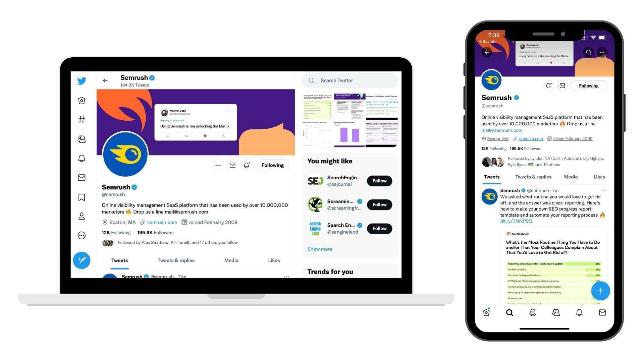Open the bookmarks icon in left sidebar
The image size is (644, 362).
coord(82,197)
